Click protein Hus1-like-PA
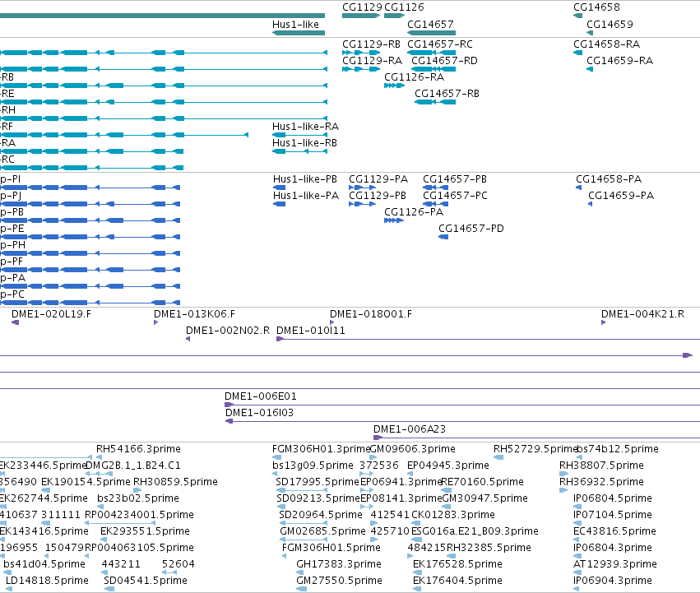700x593 pixels. click(x=306, y=196)
